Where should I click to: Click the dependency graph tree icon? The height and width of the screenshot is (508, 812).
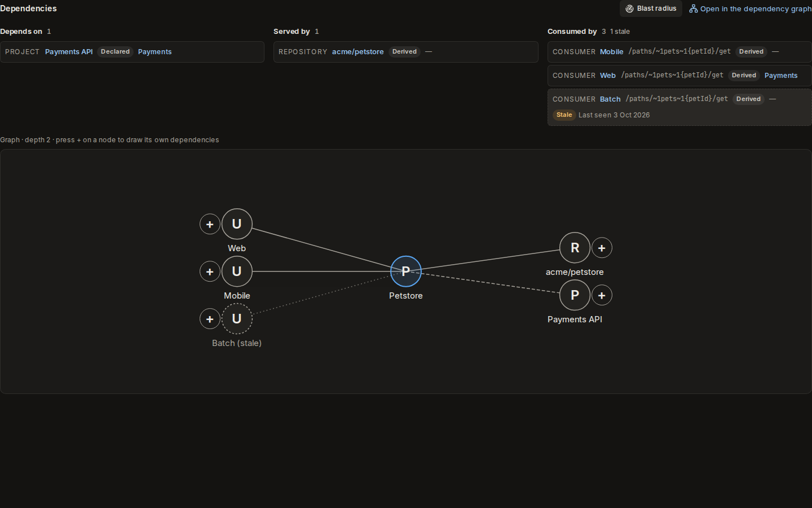pyautogui.click(x=693, y=8)
